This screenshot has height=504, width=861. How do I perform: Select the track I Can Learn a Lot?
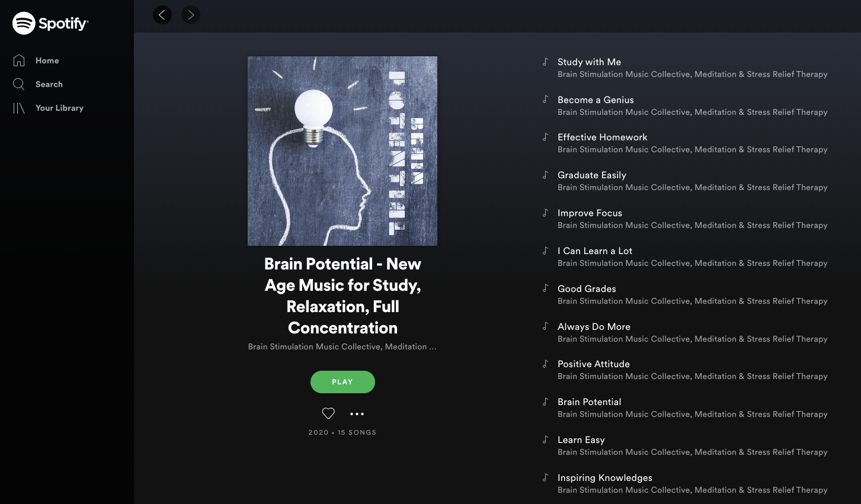tap(595, 251)
